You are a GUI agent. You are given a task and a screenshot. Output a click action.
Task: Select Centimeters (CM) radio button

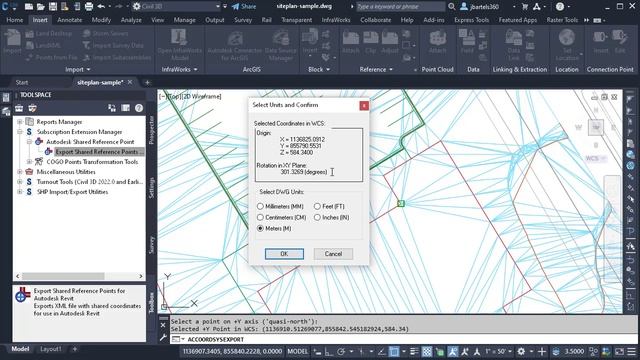[x=260, y=218]
